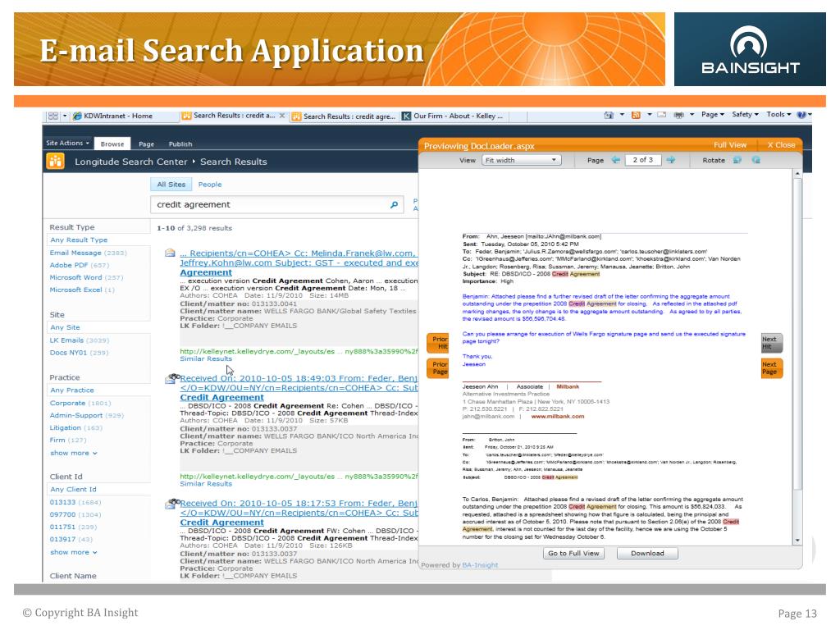
Task: Filter results by Microsoft Excel
Action: click(x=82, y=290)
